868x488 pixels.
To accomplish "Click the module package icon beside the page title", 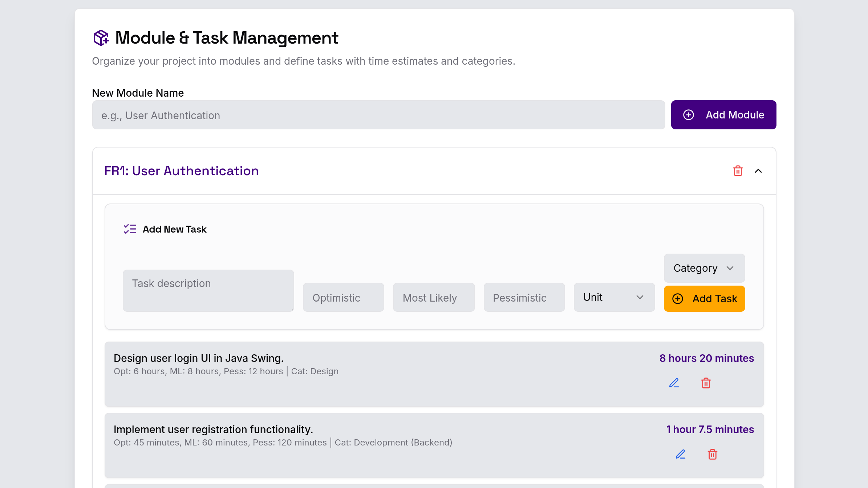I will pos(101,38).
